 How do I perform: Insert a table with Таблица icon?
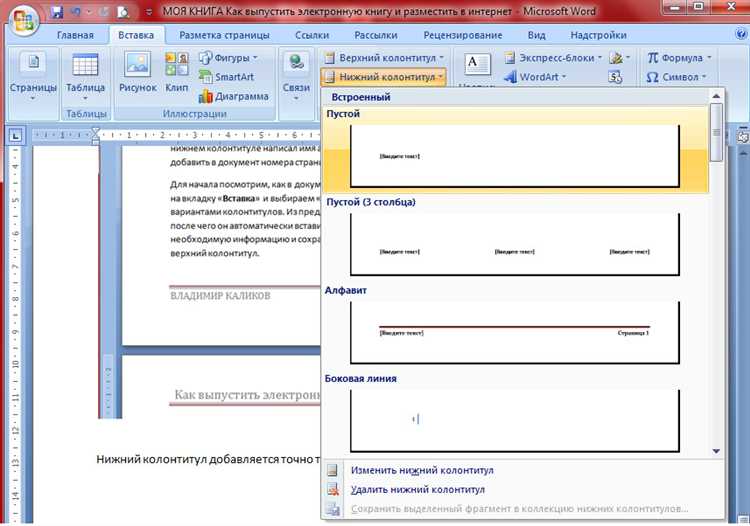click(x=85, y=77)
